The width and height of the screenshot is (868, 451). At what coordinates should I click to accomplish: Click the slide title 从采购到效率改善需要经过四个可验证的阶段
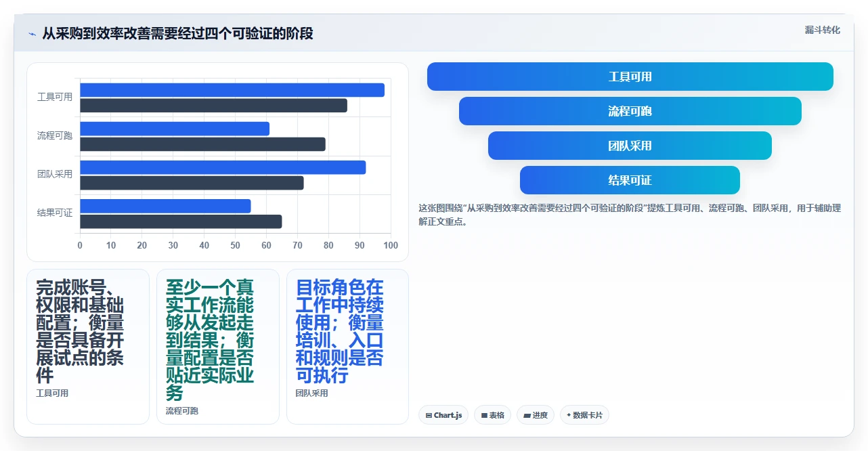pos(177,33)
